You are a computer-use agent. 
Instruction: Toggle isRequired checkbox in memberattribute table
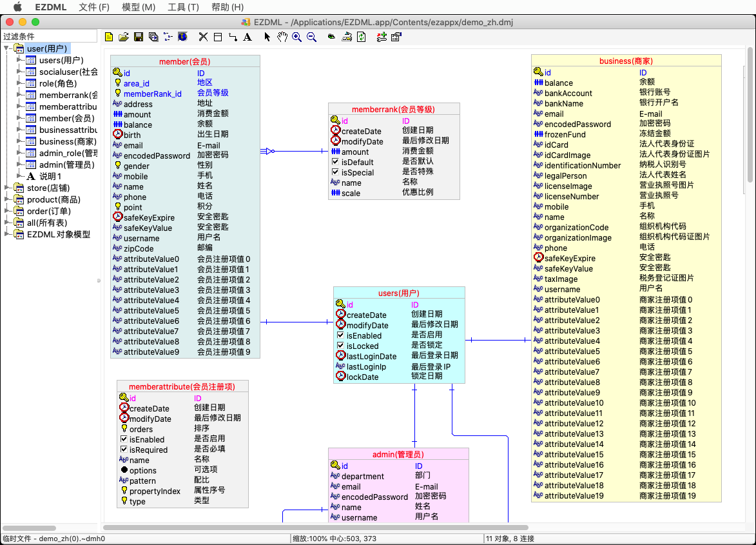coord(124,450)
